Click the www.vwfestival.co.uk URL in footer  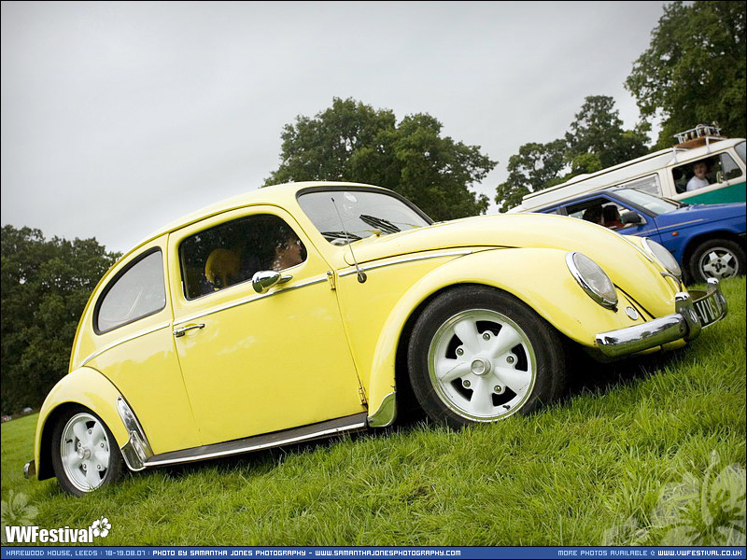pyautogui.click(x=699, y=553)
